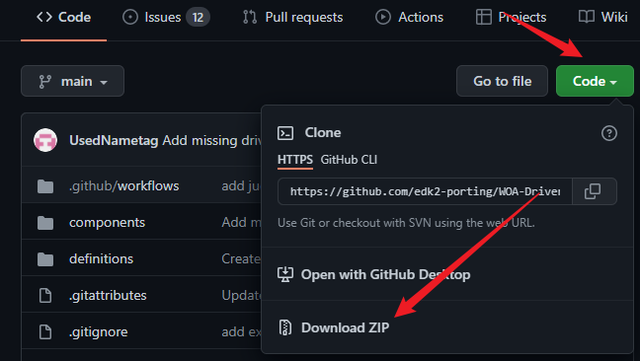Open the definitions folder
The height and width of the screenshot is (361, 640).
pyautogui.click(x=101, y=259)
